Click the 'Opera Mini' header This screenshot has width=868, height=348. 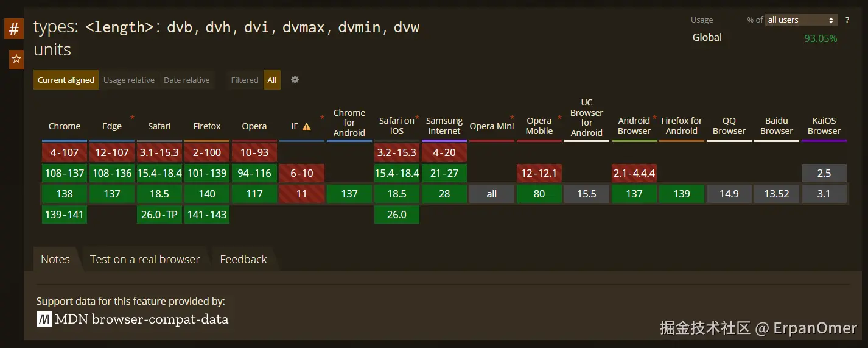click(492, 126)
